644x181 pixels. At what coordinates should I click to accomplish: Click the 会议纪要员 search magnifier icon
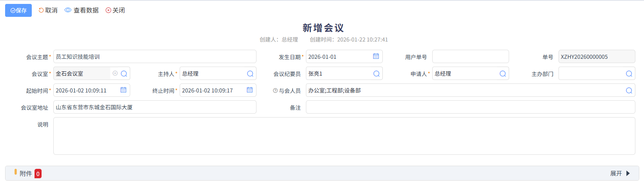pos(377,74)
